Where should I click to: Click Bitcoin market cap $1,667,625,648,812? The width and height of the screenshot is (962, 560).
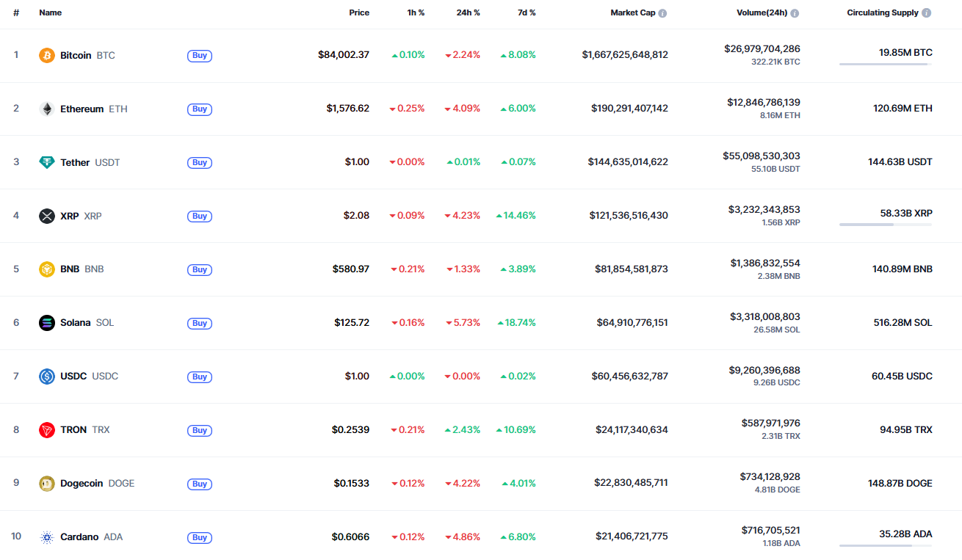tap(625, 55)
